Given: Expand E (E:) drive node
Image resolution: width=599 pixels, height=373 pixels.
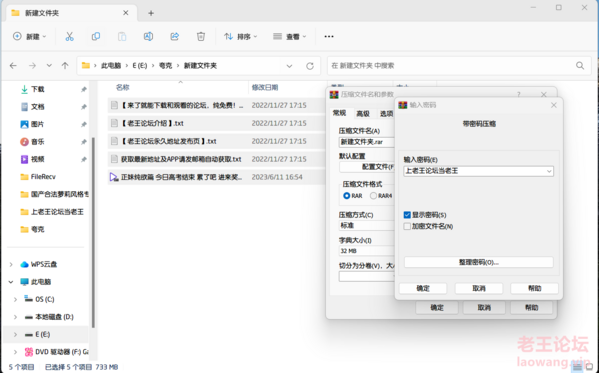Looking at the screenshot, I should coord(16,334).
